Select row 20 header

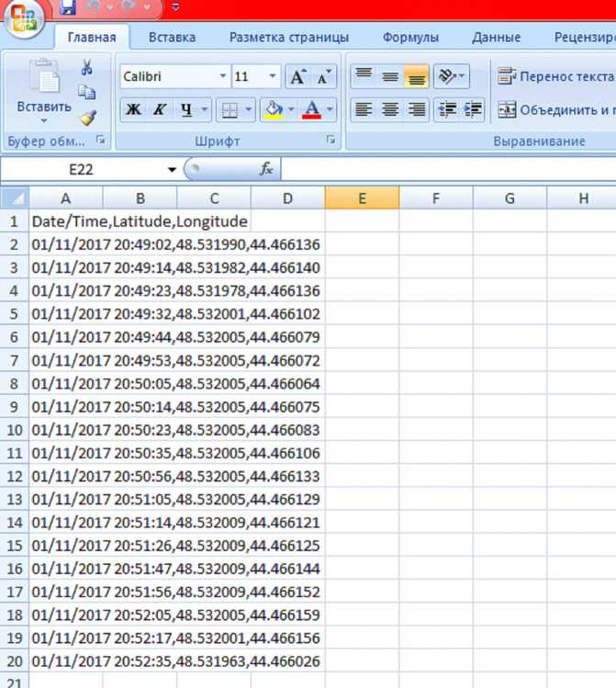pyautogui.click(x=14, y=661)
